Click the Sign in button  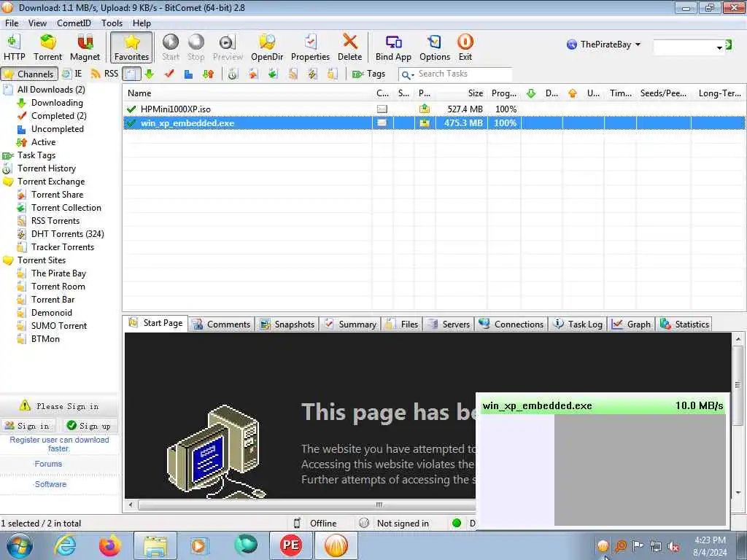coord(28,426)
